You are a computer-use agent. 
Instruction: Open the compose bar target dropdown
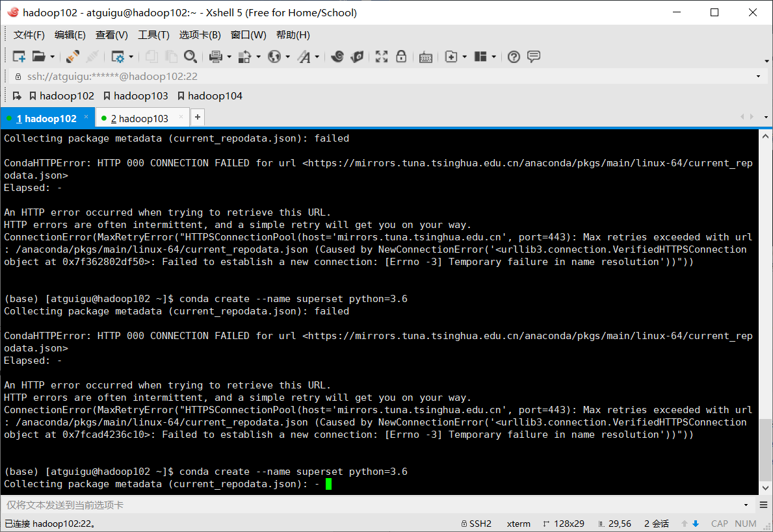pyautogui.click(x=746, y=505)
